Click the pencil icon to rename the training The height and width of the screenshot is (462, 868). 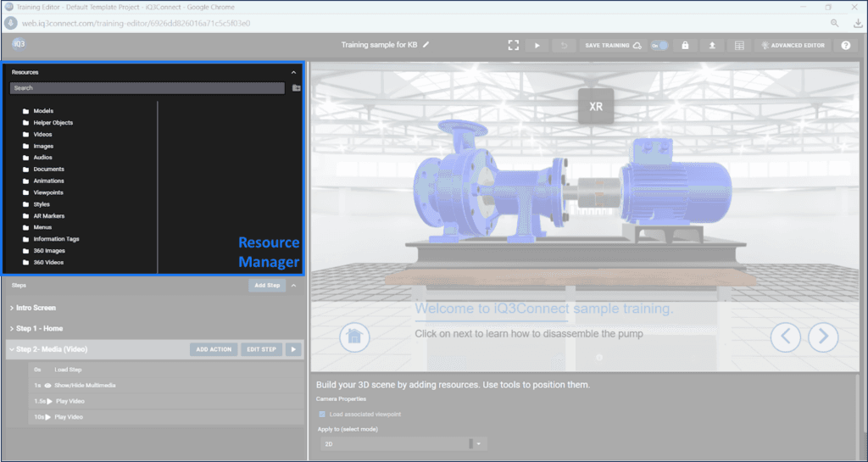pos(426,45)
